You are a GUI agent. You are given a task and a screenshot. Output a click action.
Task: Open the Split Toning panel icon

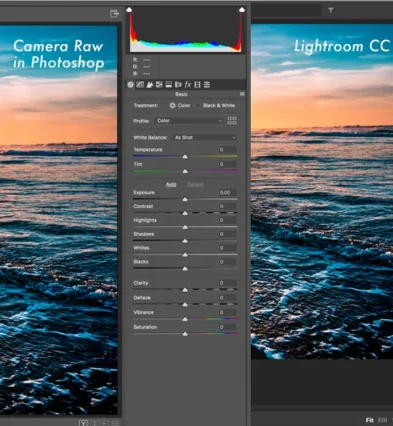pyautogui.click(x=169, y=85)
